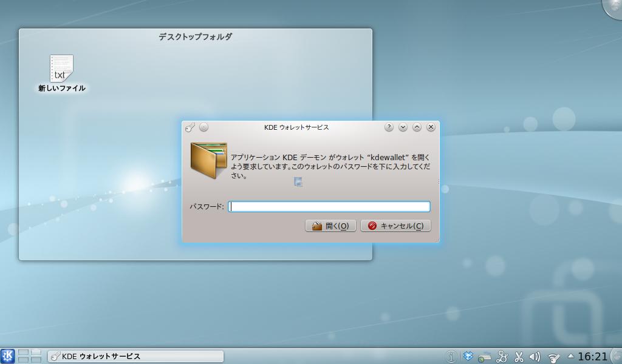Click the パスワード: label
The image size is (622, 364).
pyautogui.click(x=207, y=206)
